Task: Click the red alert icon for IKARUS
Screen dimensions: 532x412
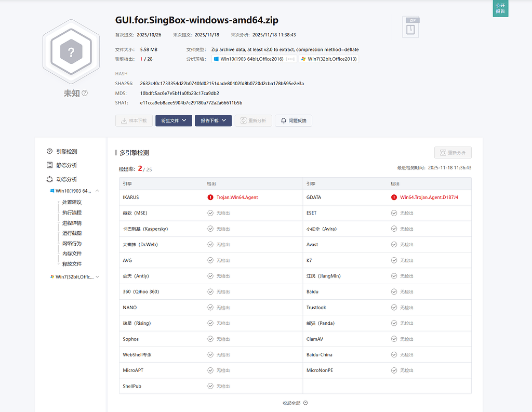Action: coord(210,197)
